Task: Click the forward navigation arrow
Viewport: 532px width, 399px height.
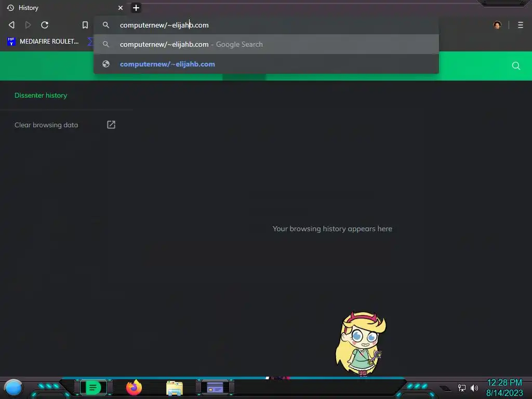Action: coord(28,25)
